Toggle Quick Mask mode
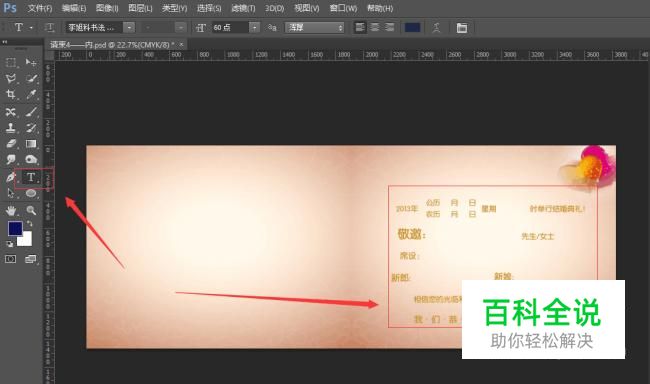Viewport: 650px width, 384px height. 11,259
